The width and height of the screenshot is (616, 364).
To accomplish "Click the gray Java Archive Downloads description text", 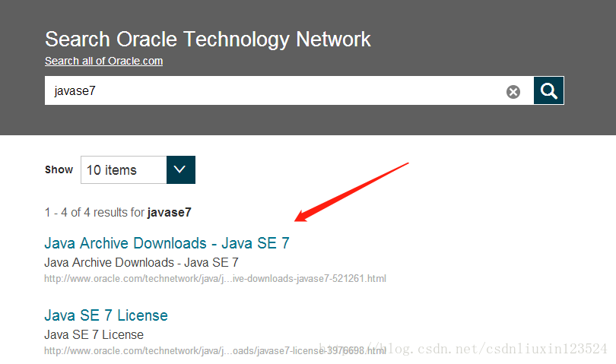I will [141, 262].
